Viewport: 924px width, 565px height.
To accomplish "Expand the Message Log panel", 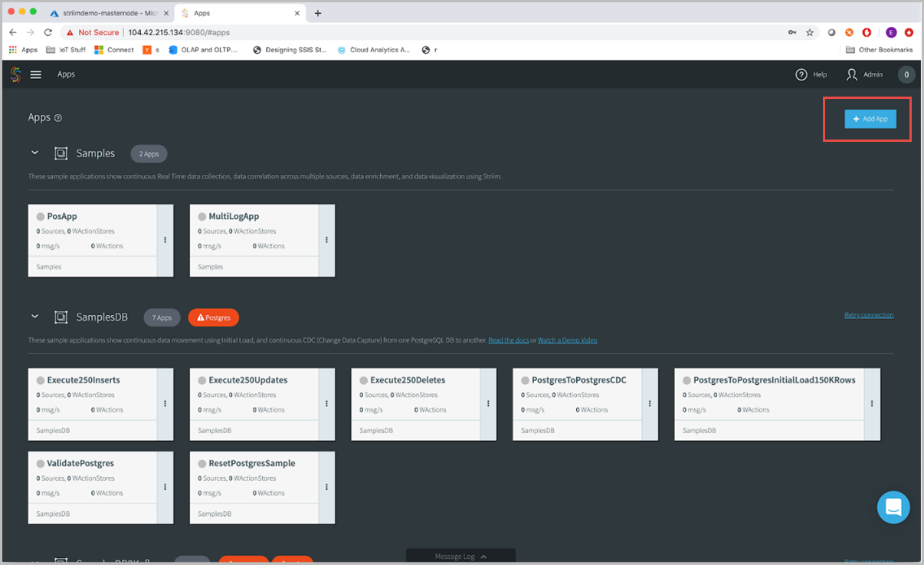I will tap(460, 557).
